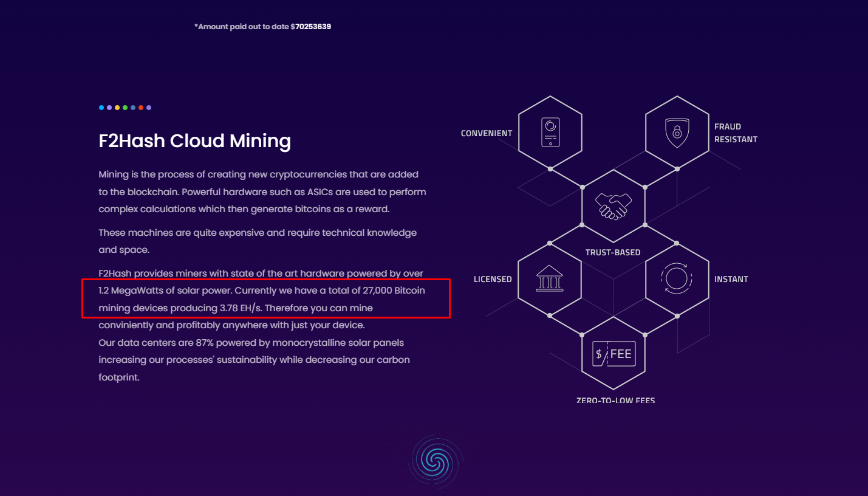Click the Convenient phone hexagon icon

[550, 132]
